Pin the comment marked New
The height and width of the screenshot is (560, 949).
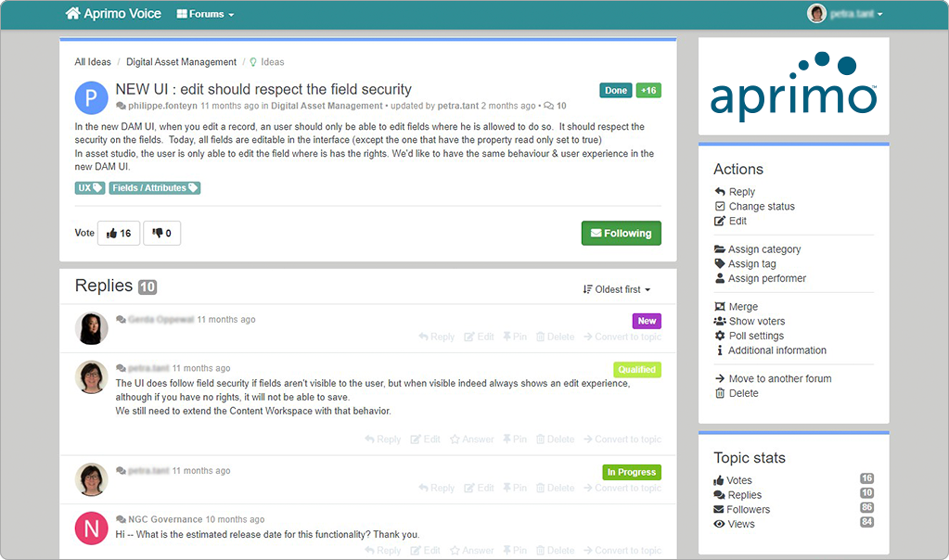[x=514, y=337]
